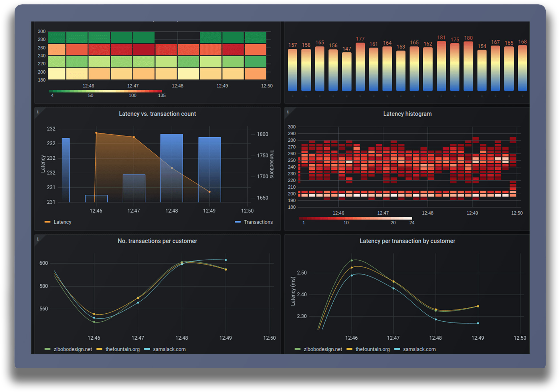Screen dimensions: 560x392
Task: Select zibobodesign.net label in Latency per transaction legend
Action: click(x=323, y=349)
